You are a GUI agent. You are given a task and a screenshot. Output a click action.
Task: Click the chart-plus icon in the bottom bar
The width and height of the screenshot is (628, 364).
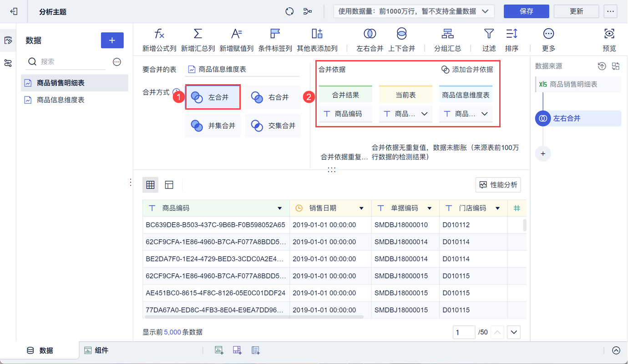[219, 350]
